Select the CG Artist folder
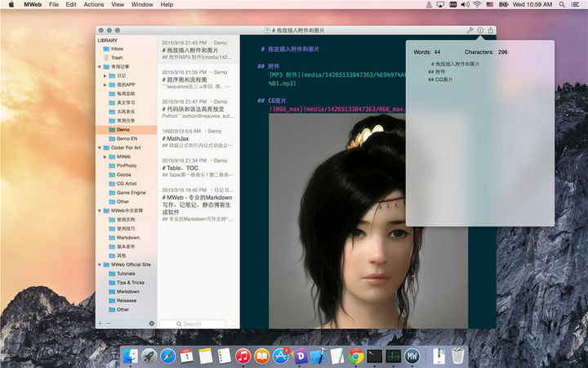Screen dimensions: 588x368 [x=126, y=184]
